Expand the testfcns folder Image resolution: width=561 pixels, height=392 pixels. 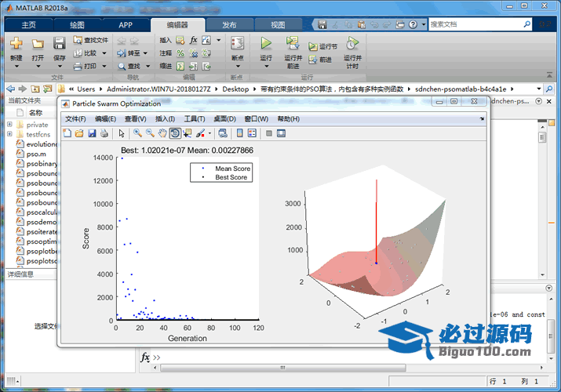point(9,134)
